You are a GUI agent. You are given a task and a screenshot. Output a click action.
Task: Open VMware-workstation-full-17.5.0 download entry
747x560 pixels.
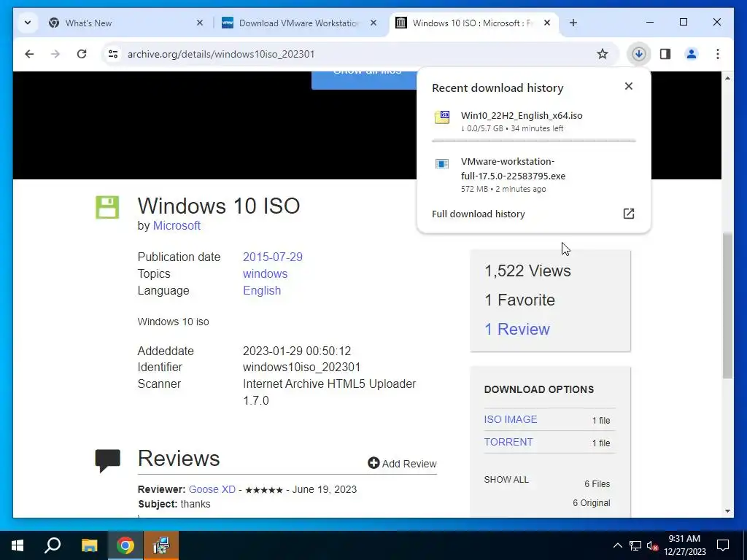coord(533,175)
